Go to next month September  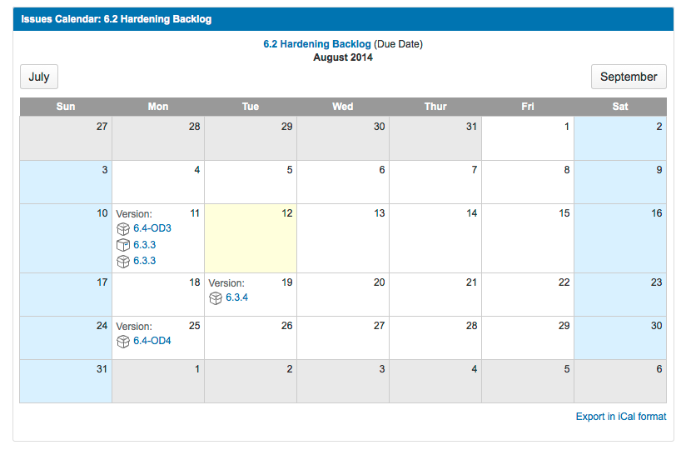tap(628, 77)
